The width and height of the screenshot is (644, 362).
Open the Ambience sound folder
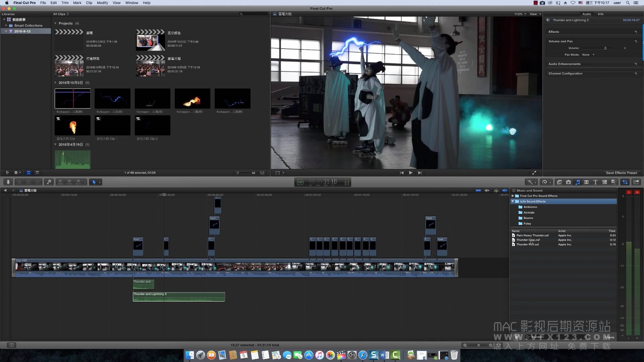(530, 207)
